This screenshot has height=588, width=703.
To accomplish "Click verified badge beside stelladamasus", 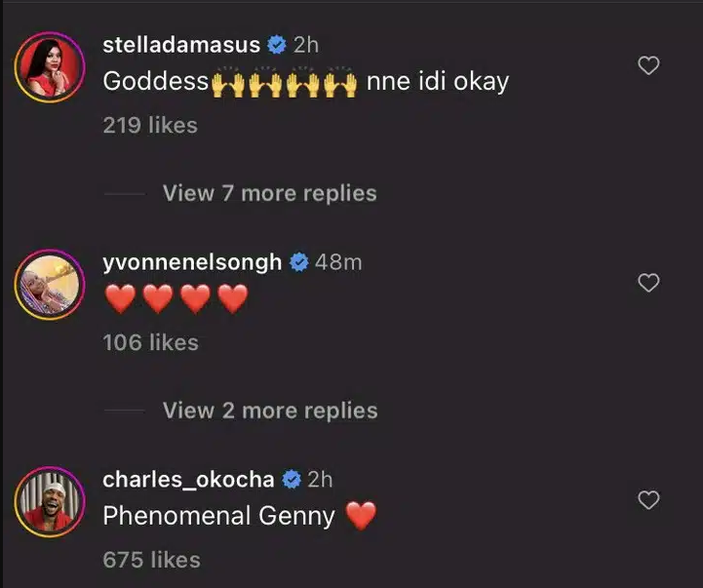I will 276,45.
